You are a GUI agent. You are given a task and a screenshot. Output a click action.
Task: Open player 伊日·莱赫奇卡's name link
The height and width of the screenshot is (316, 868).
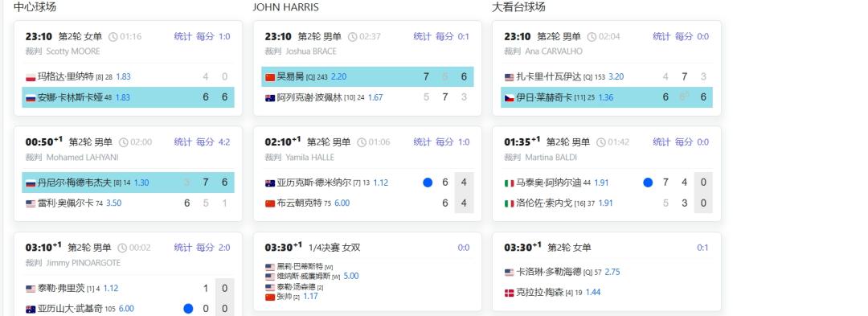[x=544, y=97]
